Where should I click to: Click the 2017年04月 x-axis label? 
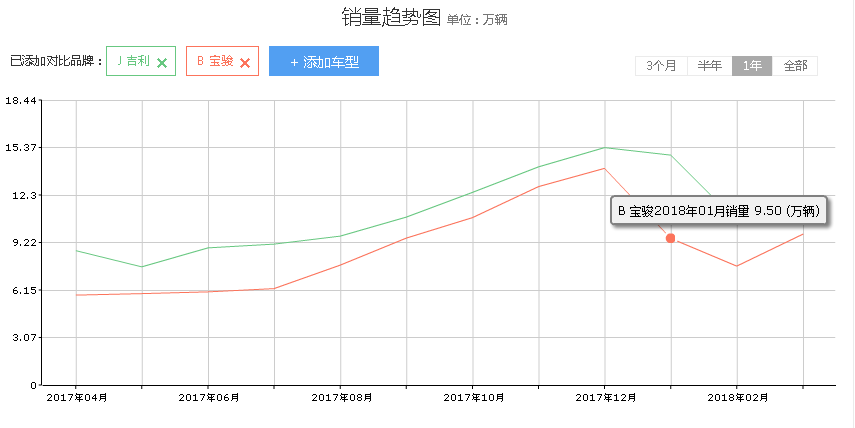[x=77, y=397]
